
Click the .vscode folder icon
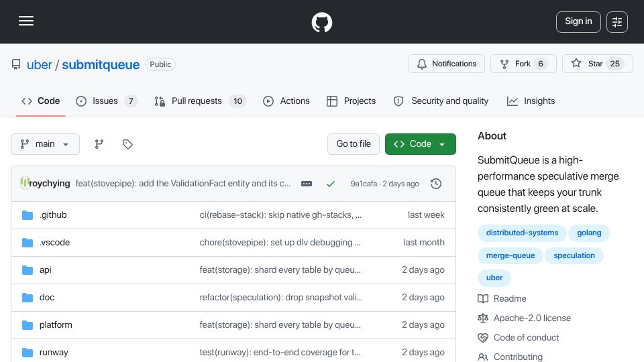coord(28,243)
